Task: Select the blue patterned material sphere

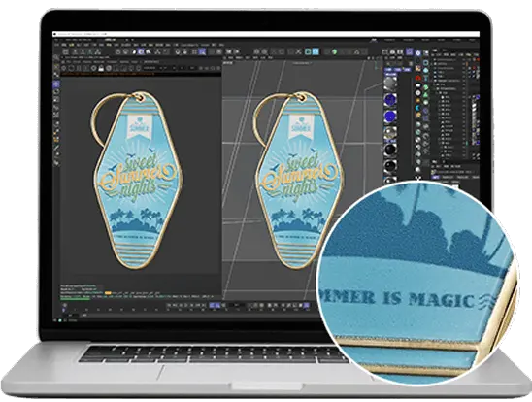Action: (391, 99)
